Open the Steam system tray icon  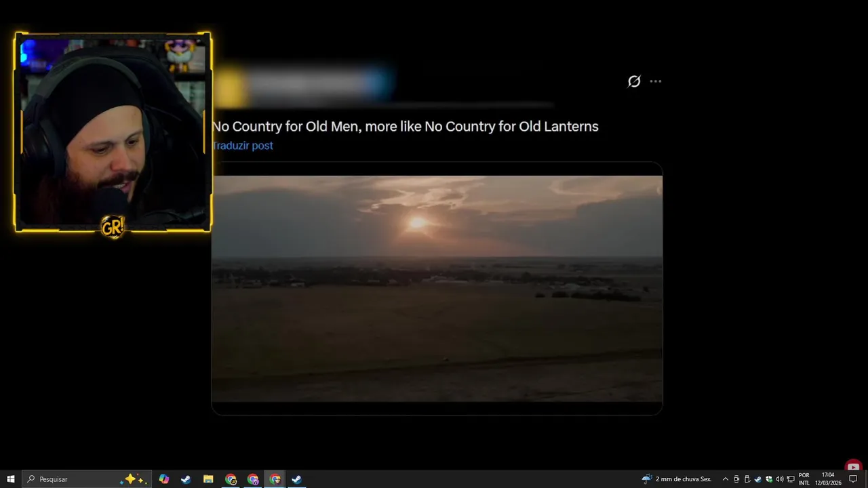[758, 479]
